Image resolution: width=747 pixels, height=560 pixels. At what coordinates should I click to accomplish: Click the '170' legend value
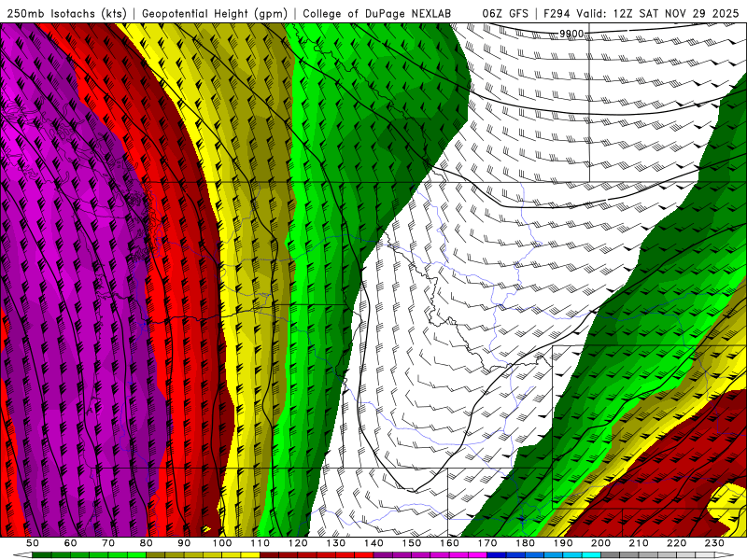coord(487,543)
